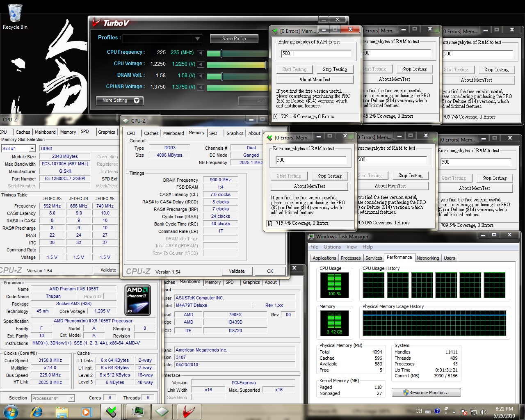Launch Internet Explorer from the taskbar
The image size is (525, 420).
(x=37, y=411)
